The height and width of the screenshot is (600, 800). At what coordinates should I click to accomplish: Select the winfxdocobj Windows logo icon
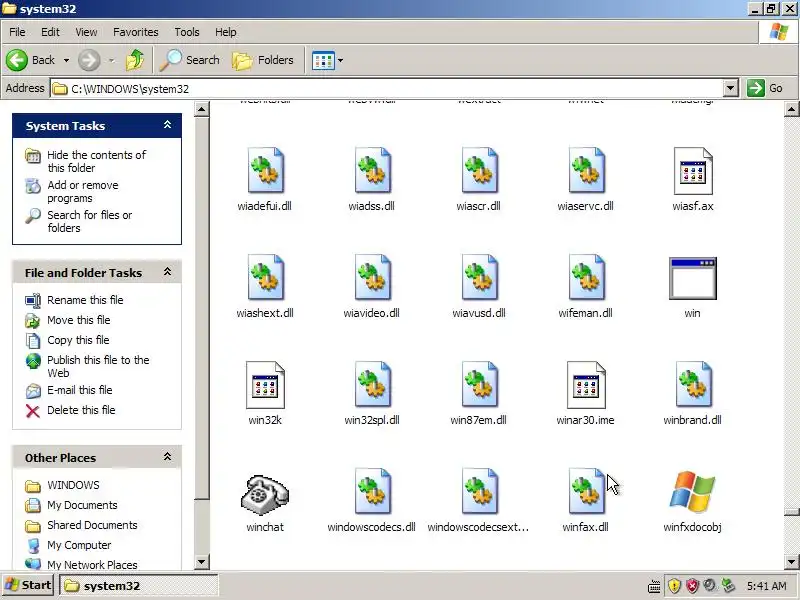(692, 491)
